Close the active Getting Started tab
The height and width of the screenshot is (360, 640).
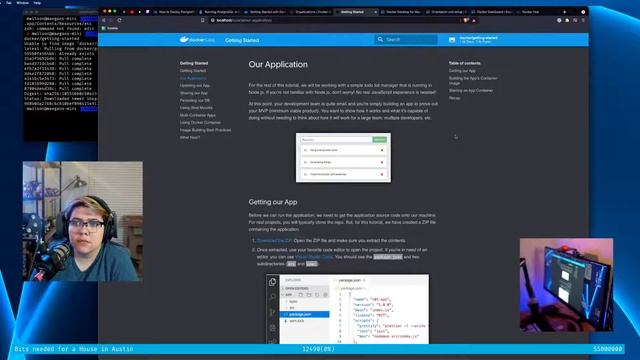coord(376,12)
